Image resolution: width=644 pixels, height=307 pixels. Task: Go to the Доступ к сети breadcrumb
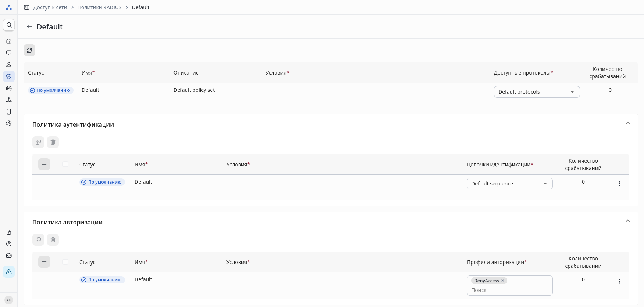point(50,7)
